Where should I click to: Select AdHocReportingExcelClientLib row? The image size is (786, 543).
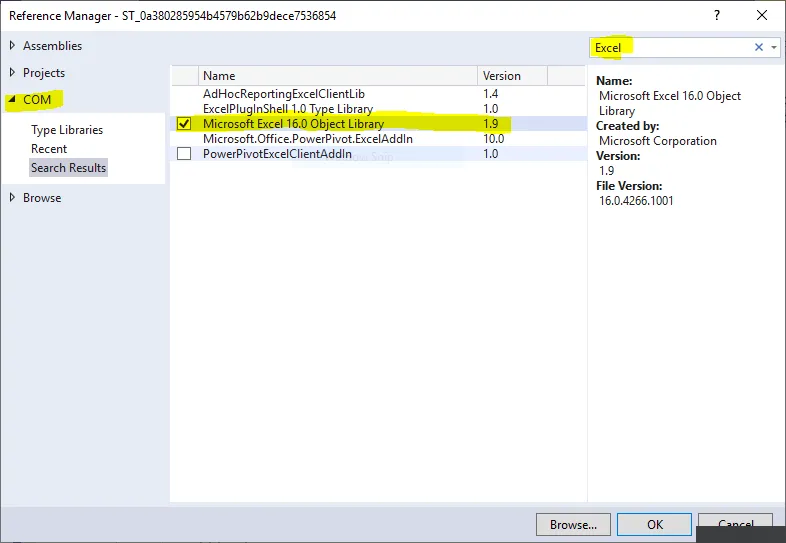[x=378, y=94]
